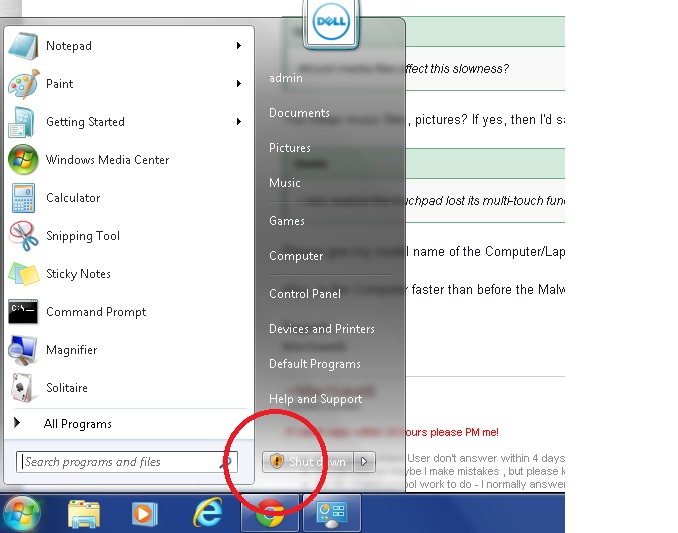Image resolution: width=678 pixels, height=533 pixels.
Task: Open Notepad icon in Start menu
Action: [23, 46]
